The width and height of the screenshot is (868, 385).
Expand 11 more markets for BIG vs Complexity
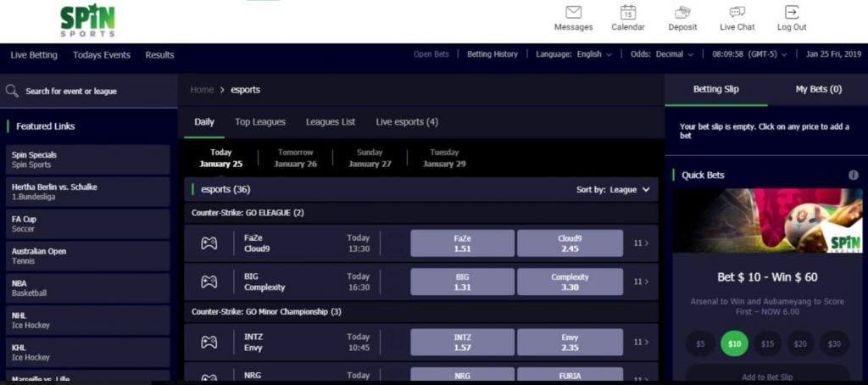tap(641, 282)
